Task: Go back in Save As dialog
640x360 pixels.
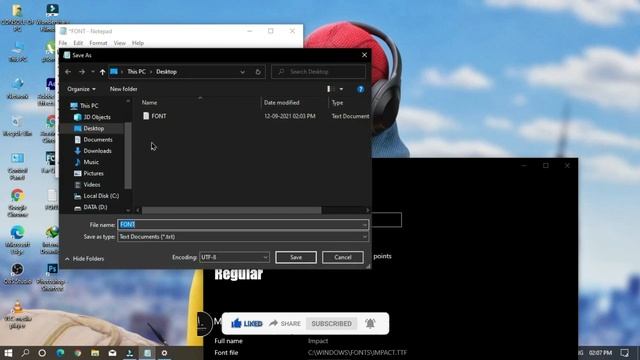Action: click(x=68, y=72)
